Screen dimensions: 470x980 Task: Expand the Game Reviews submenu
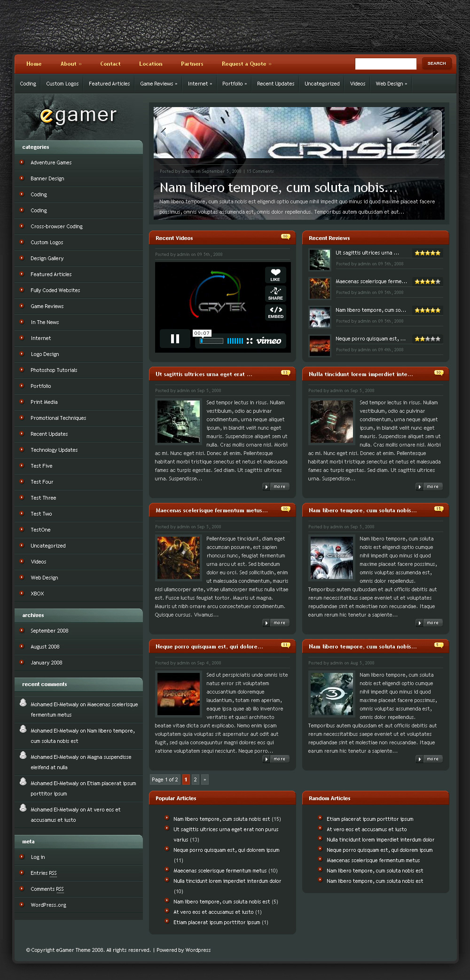[158, 84]
